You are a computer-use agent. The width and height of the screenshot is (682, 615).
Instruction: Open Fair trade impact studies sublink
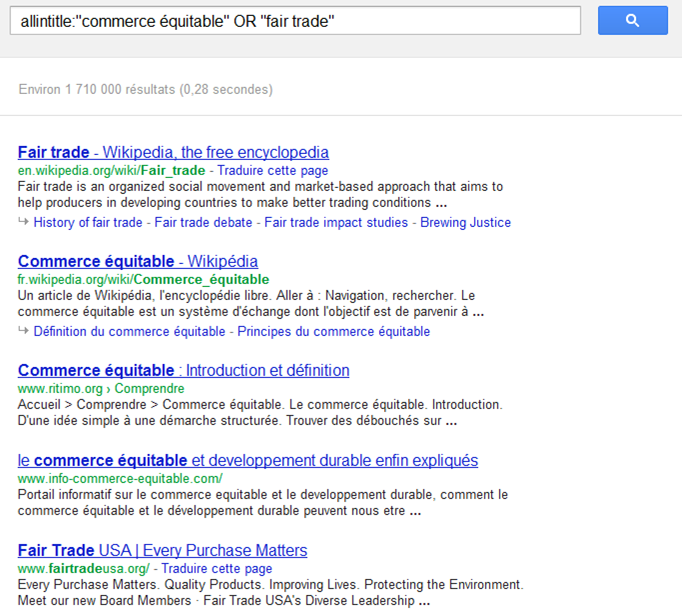tap(336, 222)
